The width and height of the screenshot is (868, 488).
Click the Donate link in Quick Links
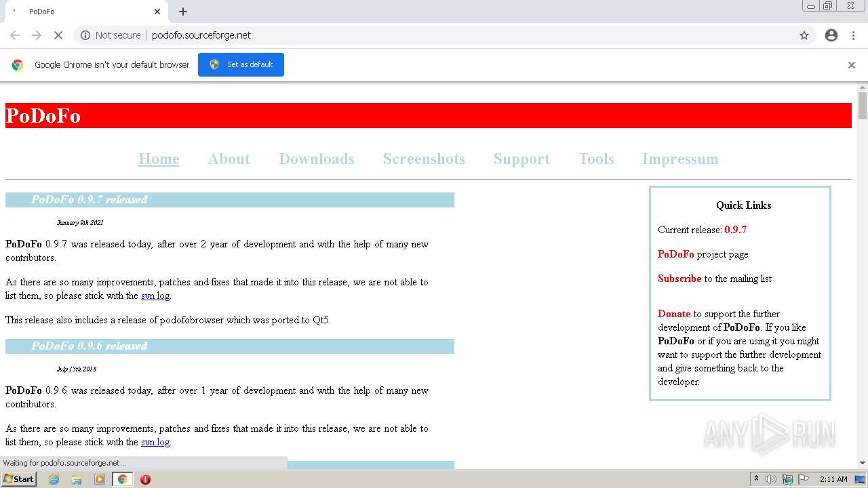point(674,314)
